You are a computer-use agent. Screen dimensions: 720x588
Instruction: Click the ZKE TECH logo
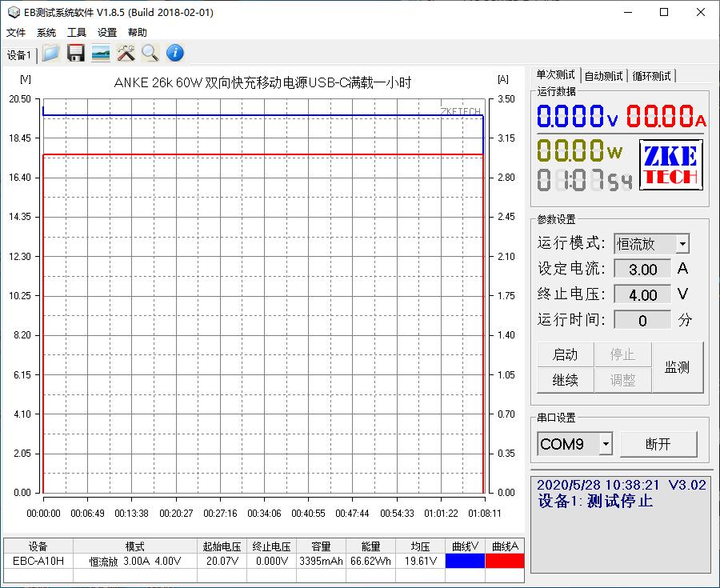coord(671,164)
